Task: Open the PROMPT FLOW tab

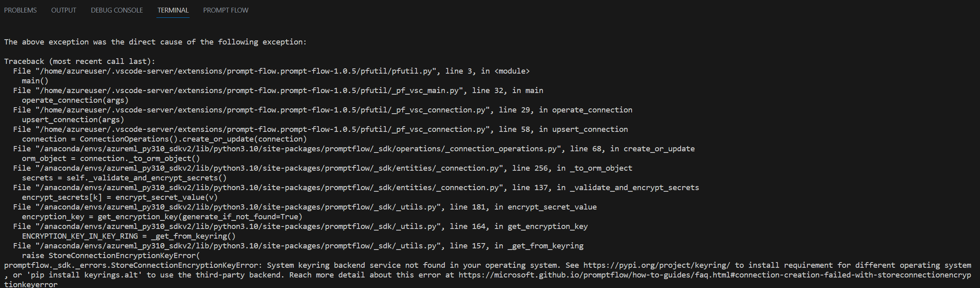Action: 225,10
